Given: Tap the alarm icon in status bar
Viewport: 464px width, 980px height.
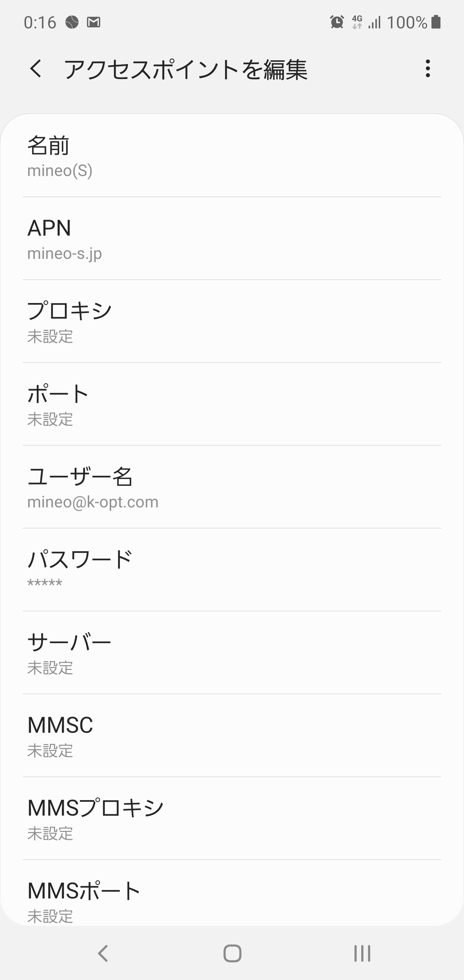Looking at the screenshot, I should [337, 22].
